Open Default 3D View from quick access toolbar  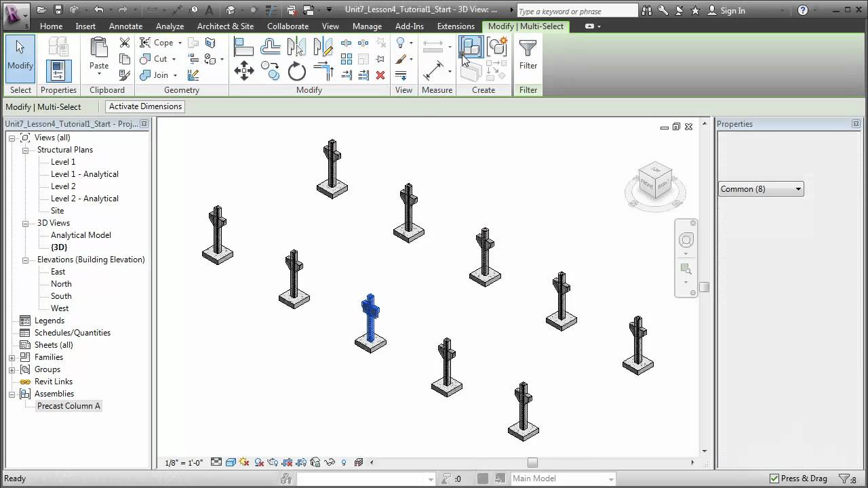tap(230, 9)
